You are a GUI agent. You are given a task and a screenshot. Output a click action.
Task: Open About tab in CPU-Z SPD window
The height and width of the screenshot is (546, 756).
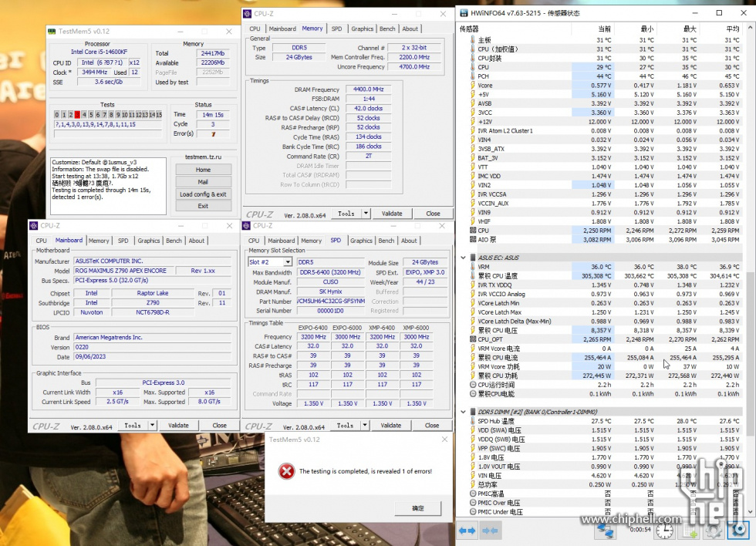[x=409, y=241]
